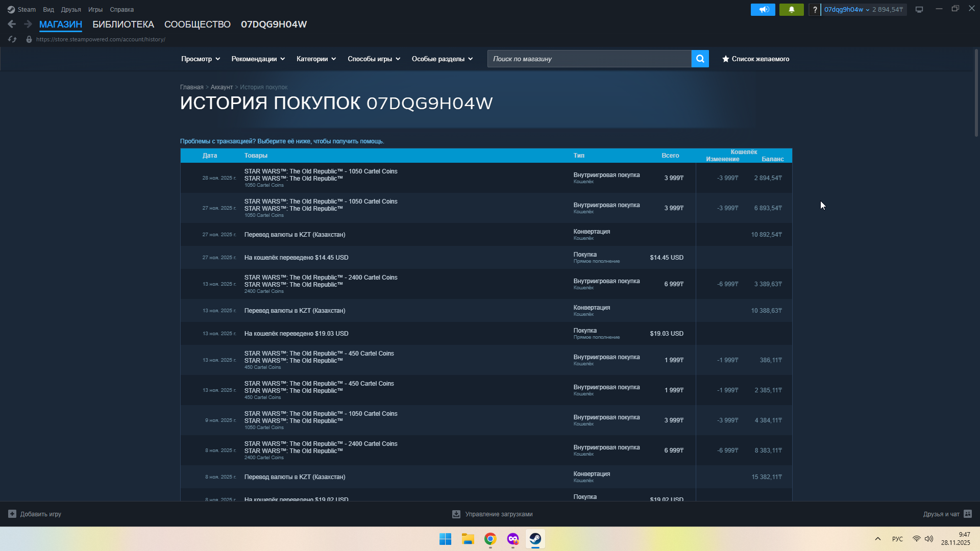
Task: Open the Друзья menu
Action: coord(71,10)
